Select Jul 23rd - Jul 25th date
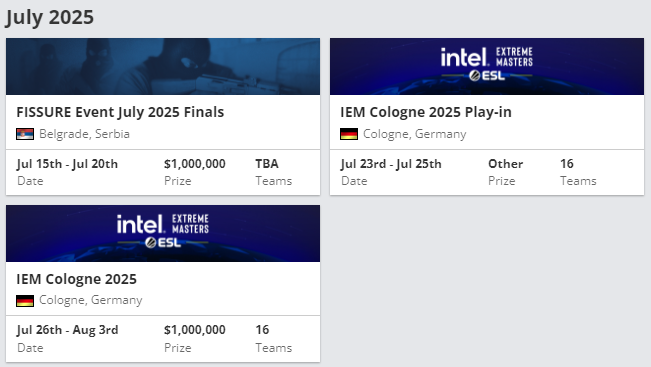 391,164
